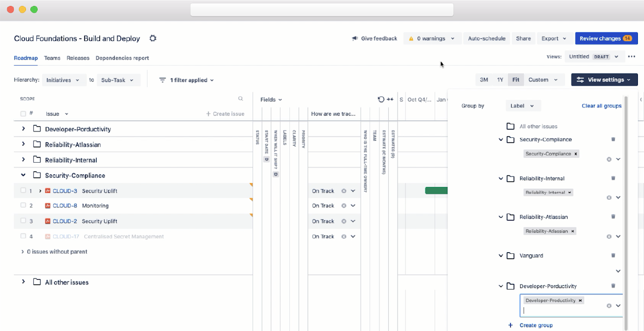Click the collapse columns arrows icon
The height and width of the screenshot is (331, 644).
tap(390, 99)
